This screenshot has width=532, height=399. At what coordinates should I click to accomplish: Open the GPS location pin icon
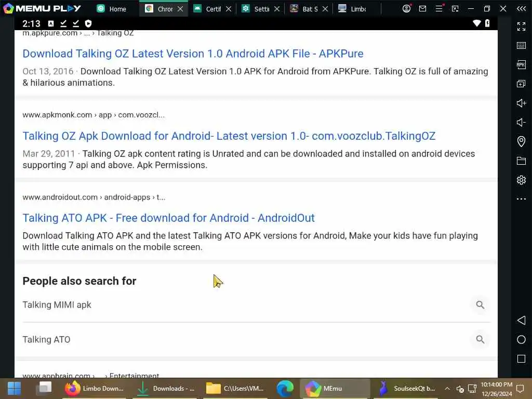pos(521,141)
